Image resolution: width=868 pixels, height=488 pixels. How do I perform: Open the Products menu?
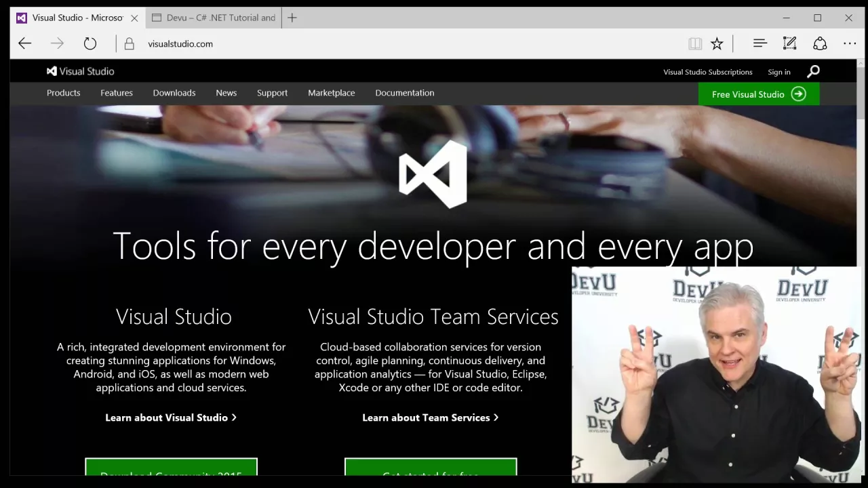pyautogui.click(x=63, y=93)
